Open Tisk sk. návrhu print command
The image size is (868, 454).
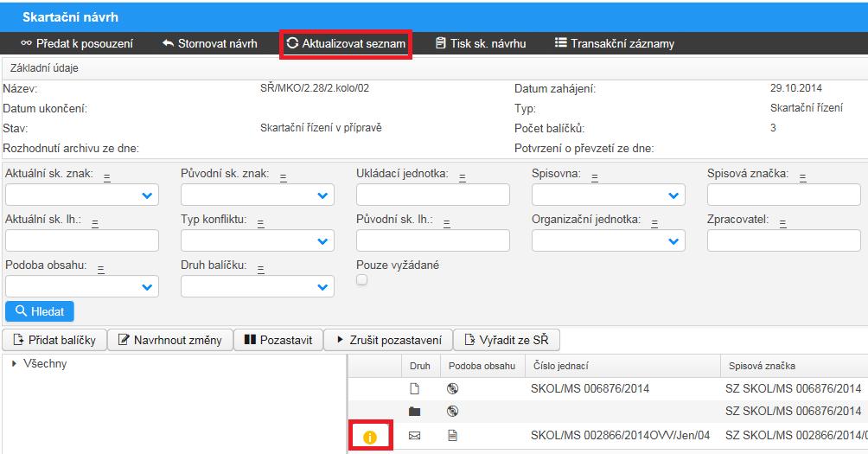tap(481, 44)
